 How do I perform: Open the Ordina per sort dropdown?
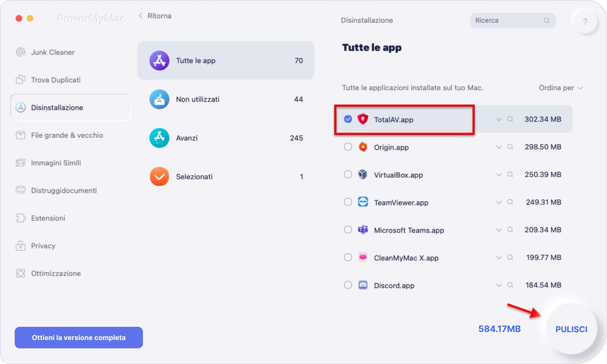pos(561,88)
